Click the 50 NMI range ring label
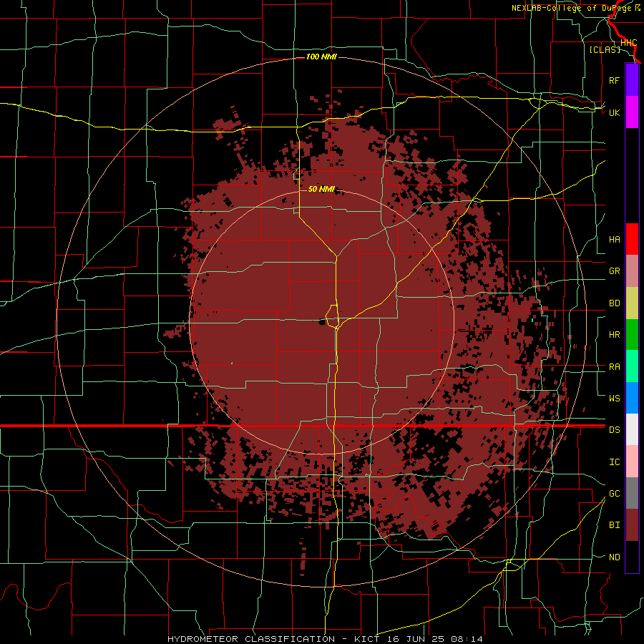This screenshot has width=644, height=644. (321, 189)
